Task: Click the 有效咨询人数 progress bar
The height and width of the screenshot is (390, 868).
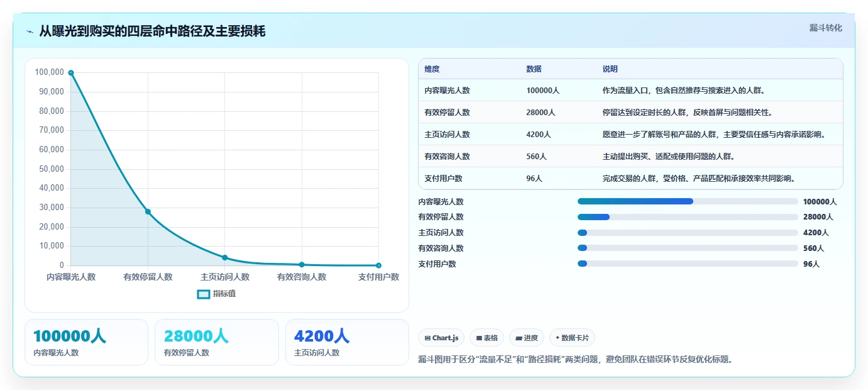Action: (x=688, y=248)
